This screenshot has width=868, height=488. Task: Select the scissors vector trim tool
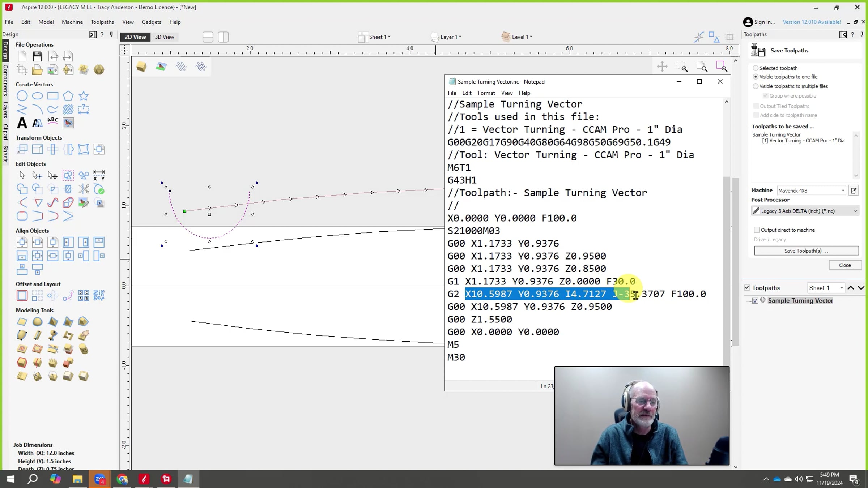pyautogui.click(x=84, y=189)
